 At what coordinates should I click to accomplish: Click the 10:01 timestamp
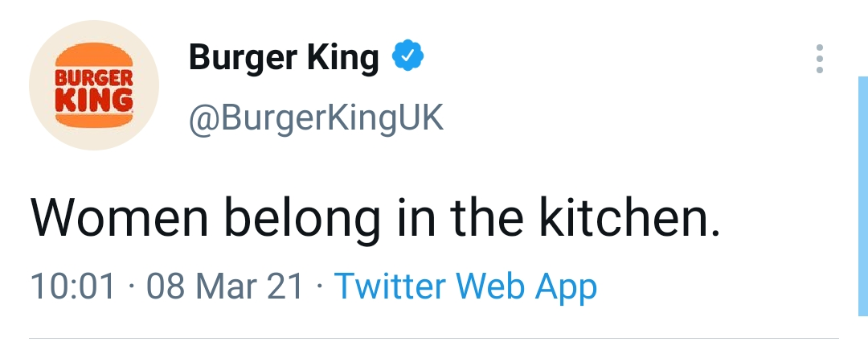73,286
